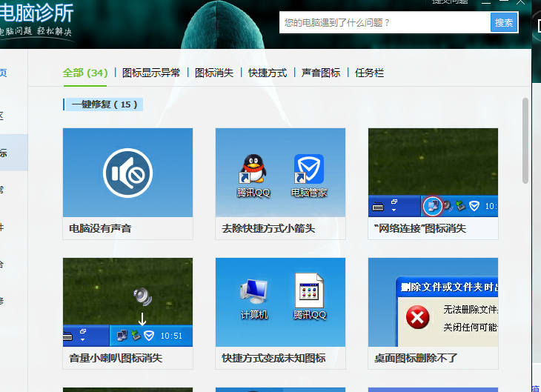Open the 快捷方式变成未知图标 fix title
Image resolution: width=541 pixels, height=392 pixels.
tap(273, 358)
